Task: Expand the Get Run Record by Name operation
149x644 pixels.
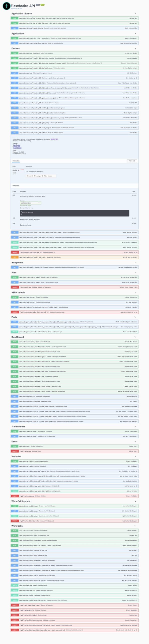Action: coord(74,406)
